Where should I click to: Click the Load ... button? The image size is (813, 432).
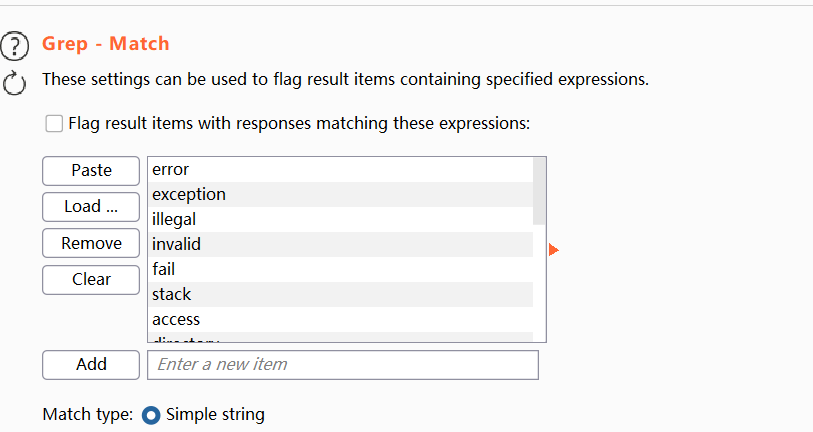point(90,207)
